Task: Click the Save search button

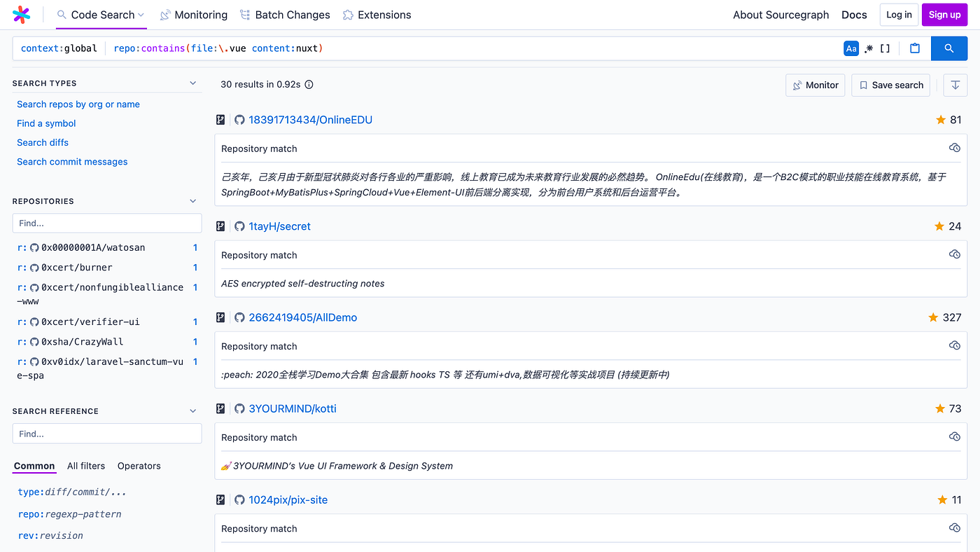Action: [x=890, y=85]
